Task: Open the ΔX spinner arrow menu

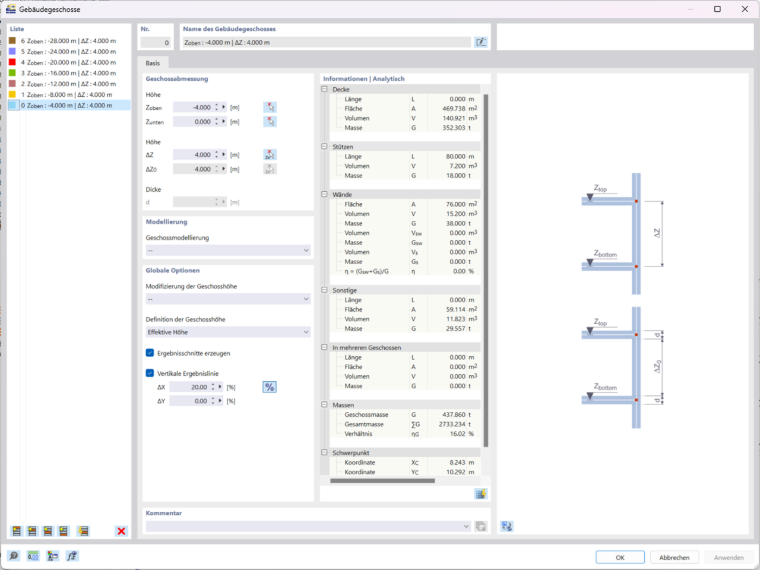Action: tap(220, 387)
